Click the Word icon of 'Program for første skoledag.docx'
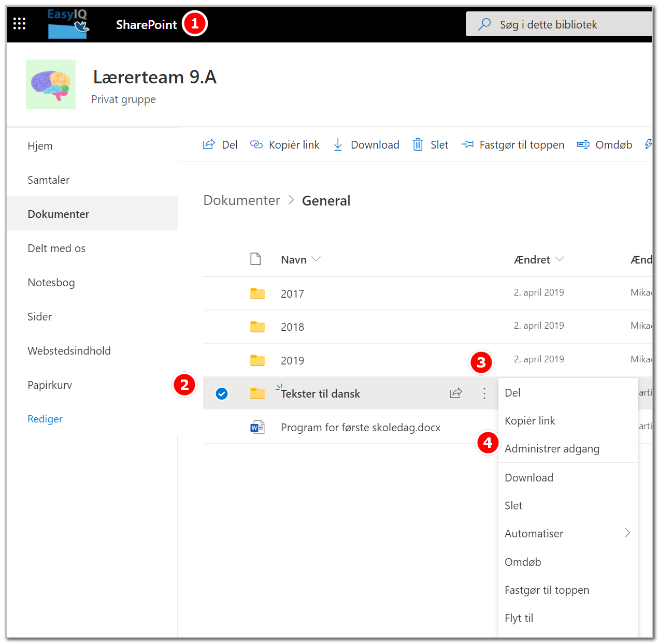The image size is (659, 644). tap(257, 427)
